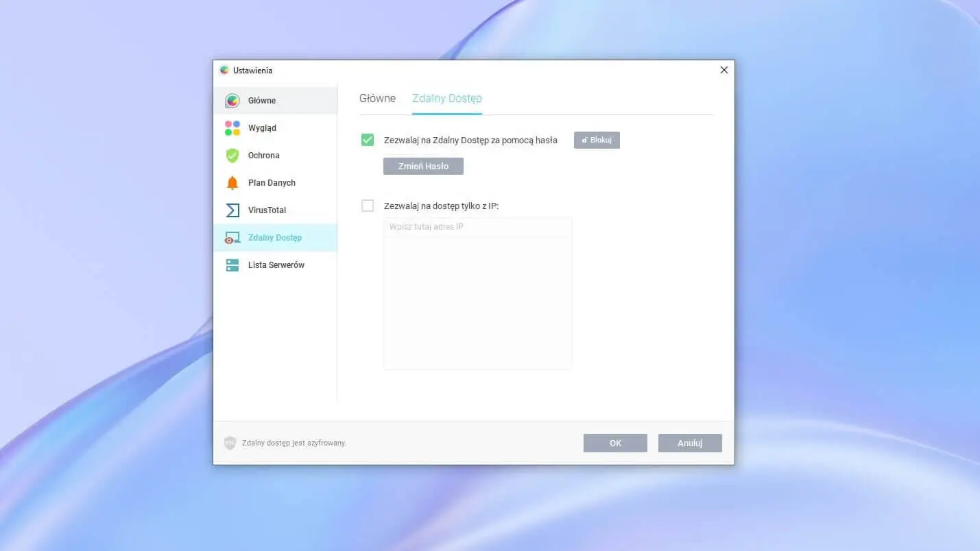Close the Ustawienia dialog window
980x551 pixels.
pos(724,70)
